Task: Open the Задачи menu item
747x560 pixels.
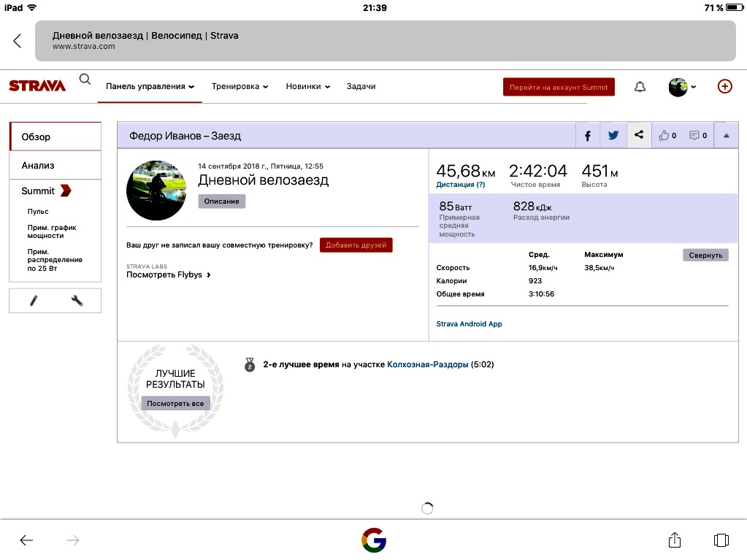Action: click(x=361, y=86)
